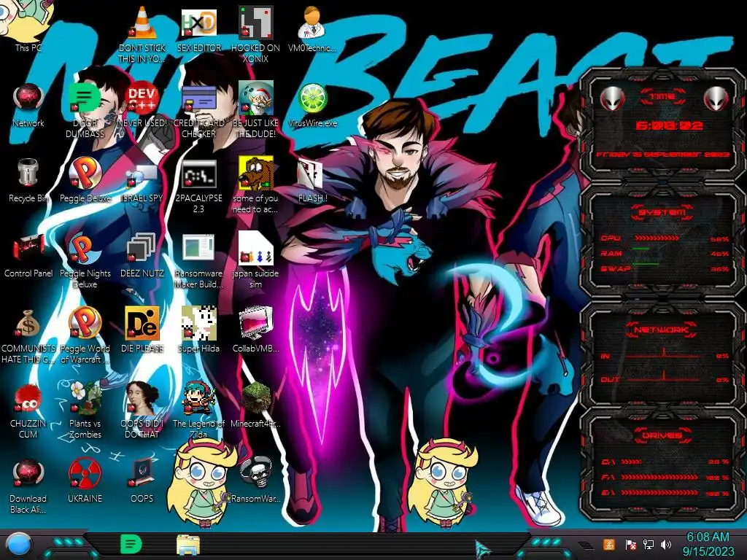Select the HOOKED ON XONIX game icon
Screen dimensions: 747x560
pos(255,23)
